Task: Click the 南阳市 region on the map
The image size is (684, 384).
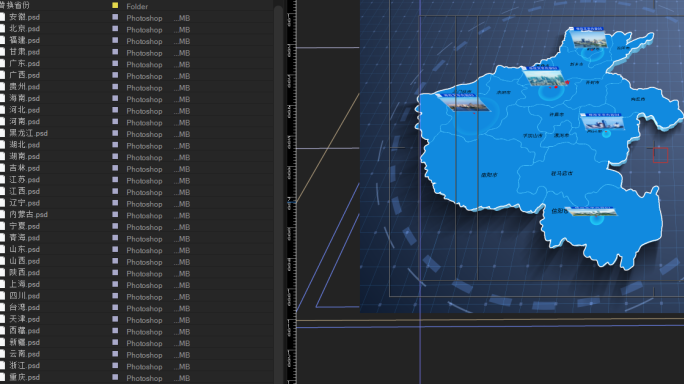Action: click(489, 175)
